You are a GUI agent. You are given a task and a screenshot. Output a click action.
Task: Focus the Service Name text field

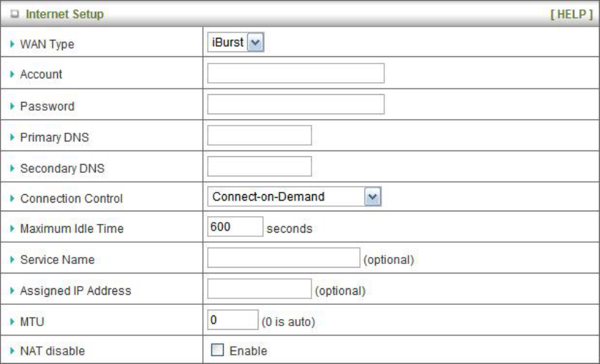click(283, 258)
